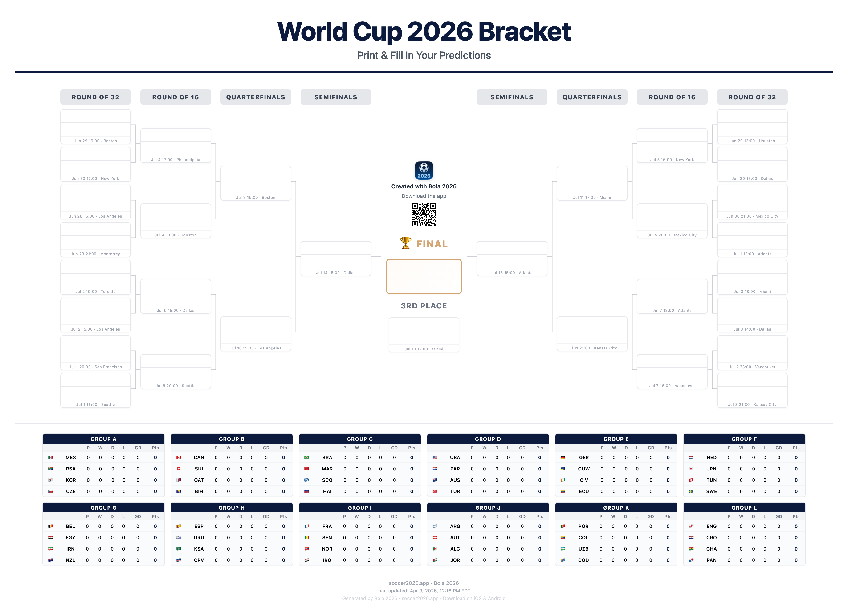Click the 3rd Place match box for Miami

(424, 335)
